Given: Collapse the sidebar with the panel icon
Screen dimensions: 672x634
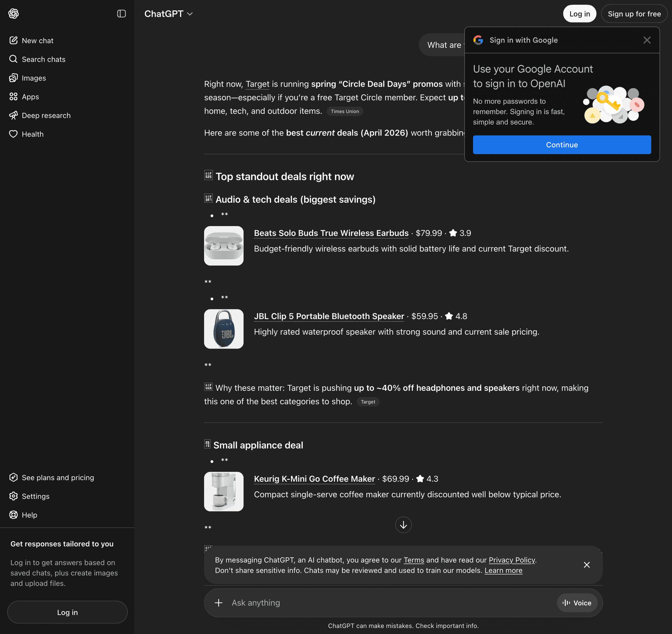Looking at the screenshot, I should [121, 13].
